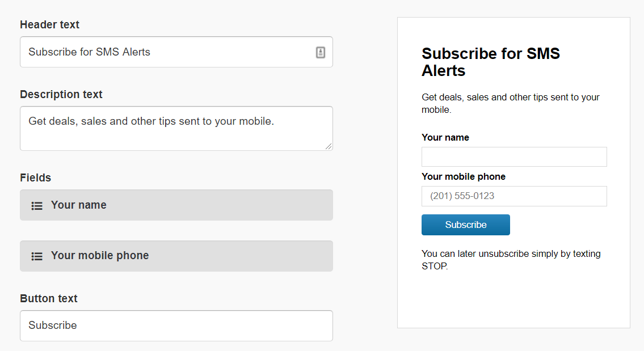The width and height of the screenshot is (644, 351).
Task: Click the contact card icon in Header text field
Action: click(321, 52)
